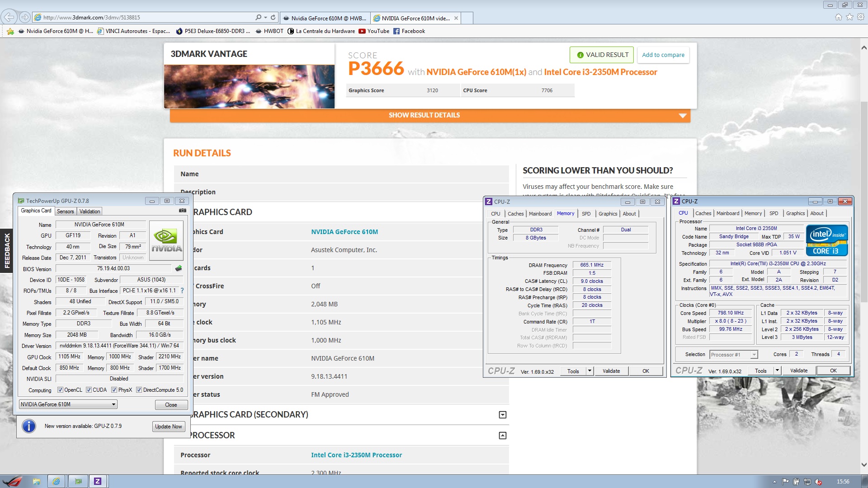The height and width of the screenshot is (488, 868).
Task: Open File Explorer from the taskbar
Action: tap(36, 481)
